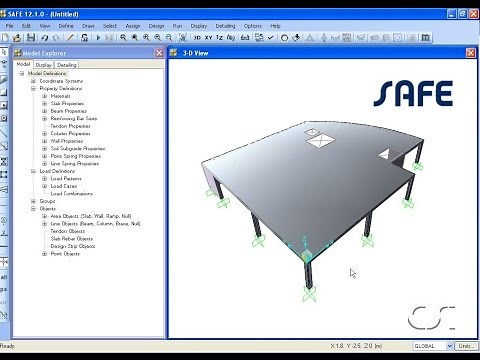Viewport: 480px width, 360px height.
Task: Click the set display options checkbox-list icon
Action: (259, 38)
